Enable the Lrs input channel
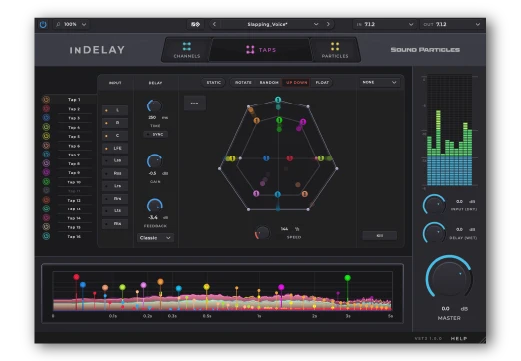Screen dimensions: 521x361 point(115,186)
